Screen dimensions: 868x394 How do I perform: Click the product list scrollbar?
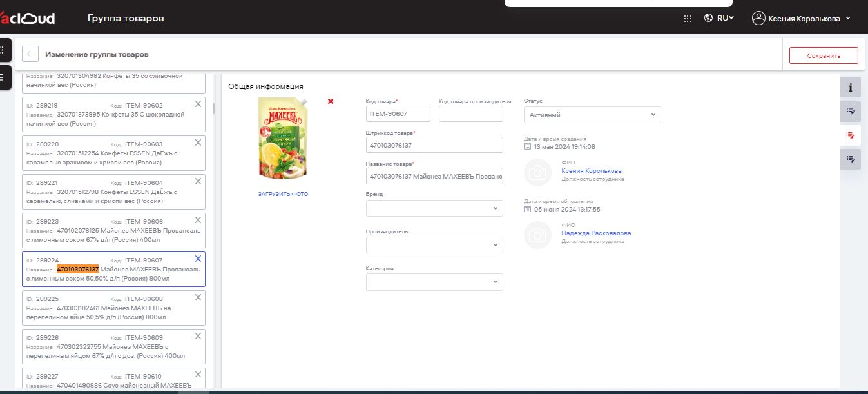(x=213, y=108)
